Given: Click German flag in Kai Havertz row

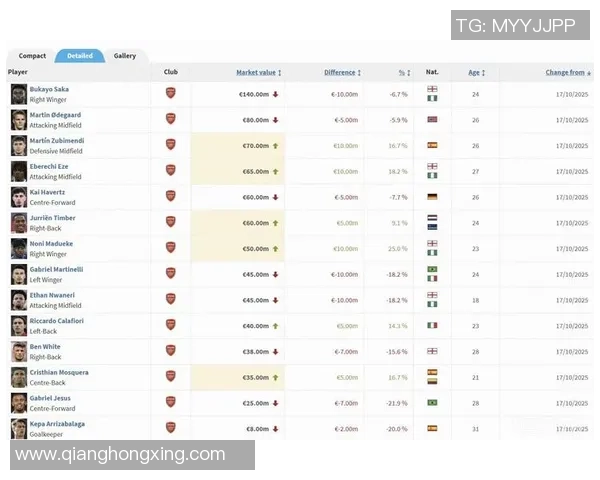Looking at the screenshot, I should pyautogui.click(x=432, y=197).
